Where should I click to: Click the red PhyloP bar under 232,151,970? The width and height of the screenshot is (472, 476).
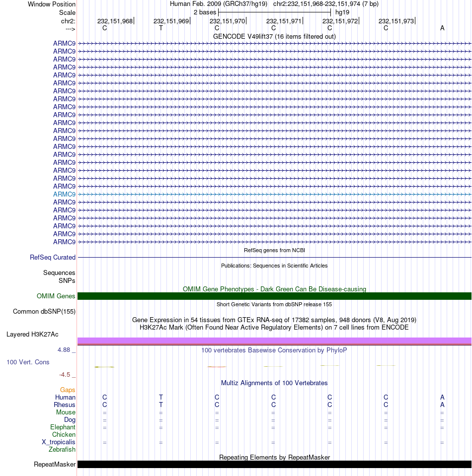click(x=217, y=367)
